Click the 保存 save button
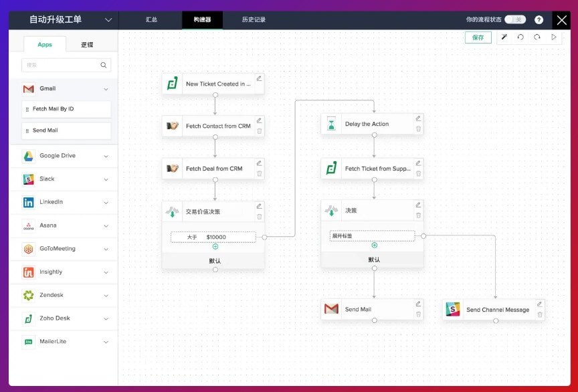Screen dimensions: 578x392 [478, 37]
